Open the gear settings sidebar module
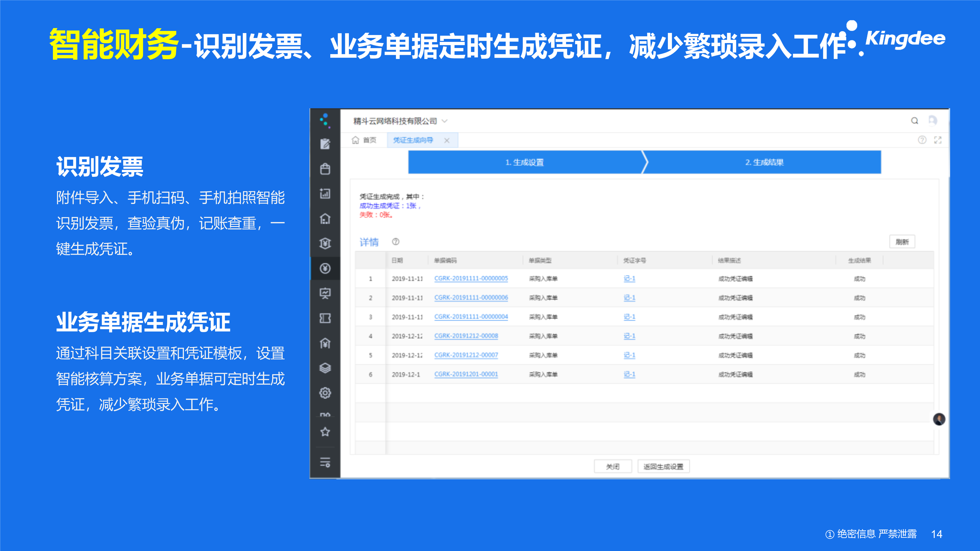Viewport: 980px width, 551px height. [325, 393]
